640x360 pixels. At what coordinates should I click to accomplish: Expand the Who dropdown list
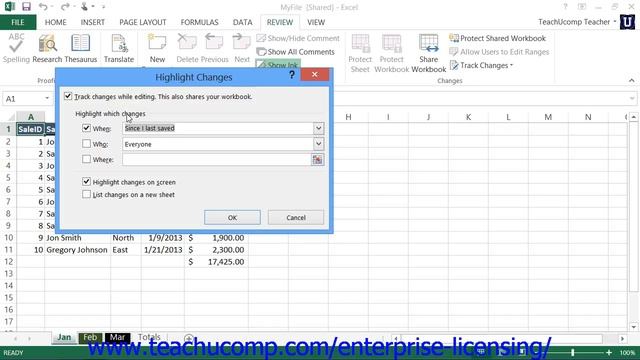[318, 144]
